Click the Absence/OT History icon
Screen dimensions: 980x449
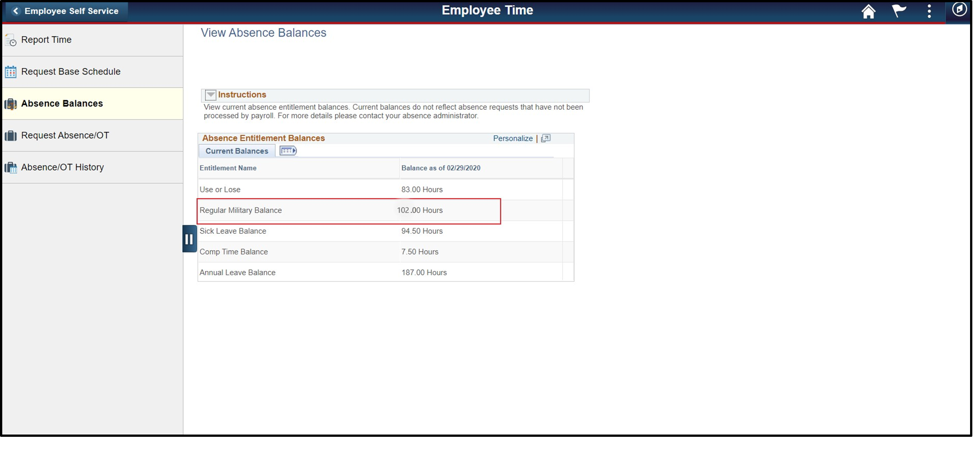(x=10, y=167)
